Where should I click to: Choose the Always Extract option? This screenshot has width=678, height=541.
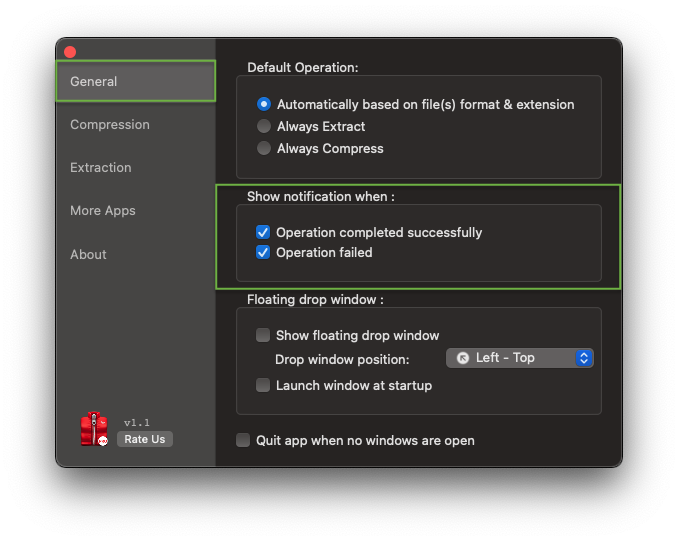[264, 126]
